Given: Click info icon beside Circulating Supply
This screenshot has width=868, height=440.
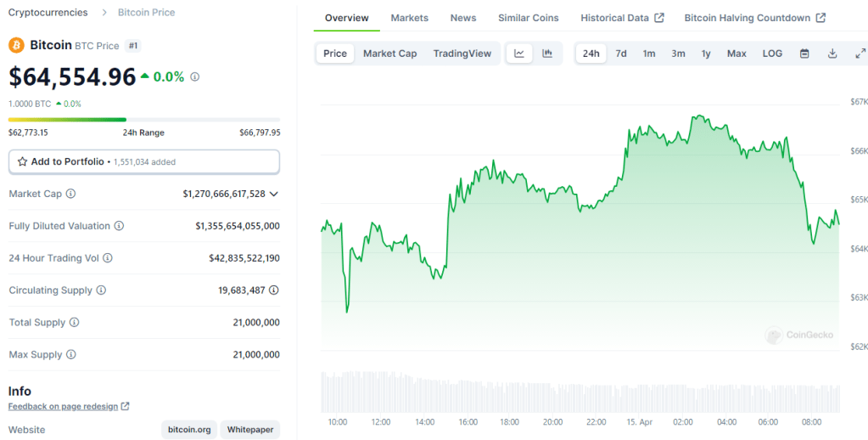Looking at the screenshot, I should tap(101, 291).
